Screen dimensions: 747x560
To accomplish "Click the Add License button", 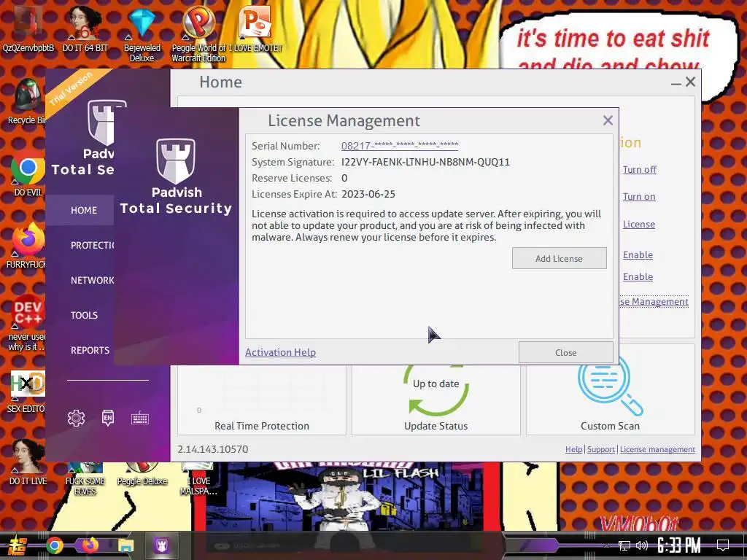I will tap(559, 258).
